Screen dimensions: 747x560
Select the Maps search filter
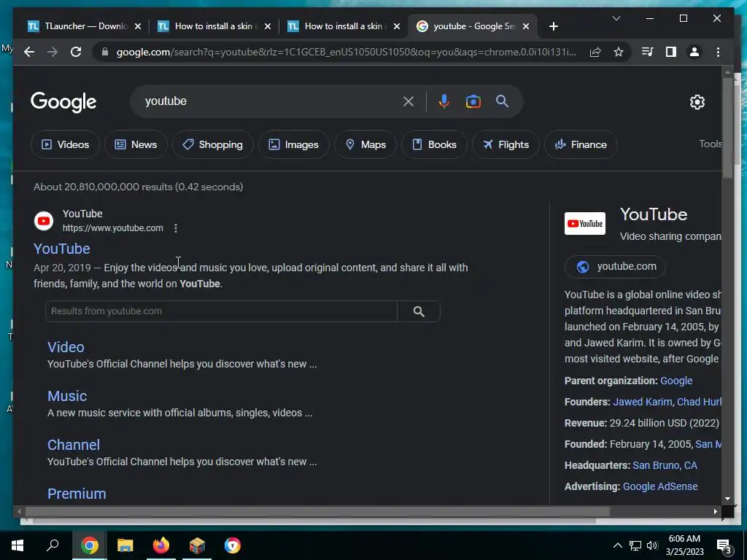(x=365, y=144)
